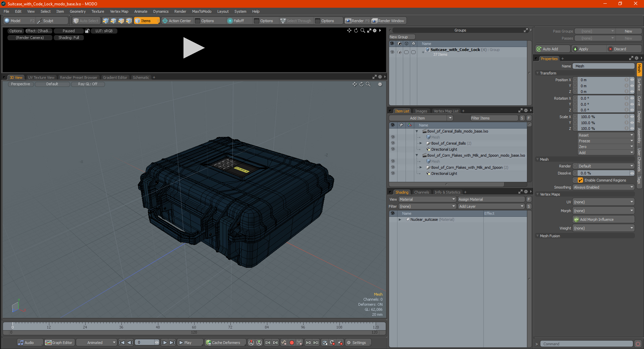Select Vertices selection mode icon
Screen dimensions: 644x349
[x=106, y=21]
